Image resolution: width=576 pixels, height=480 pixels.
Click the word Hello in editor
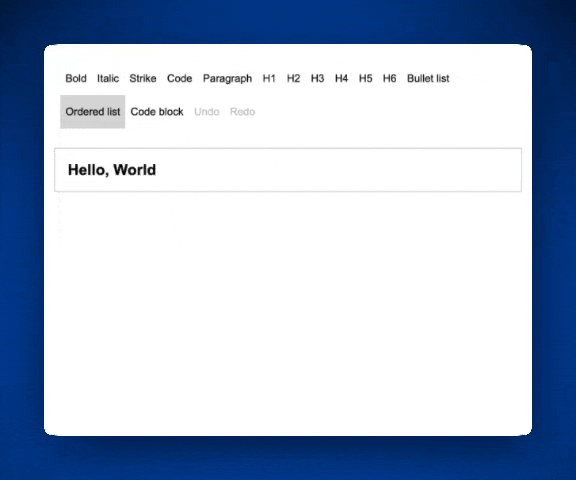(x=88, y=170)
